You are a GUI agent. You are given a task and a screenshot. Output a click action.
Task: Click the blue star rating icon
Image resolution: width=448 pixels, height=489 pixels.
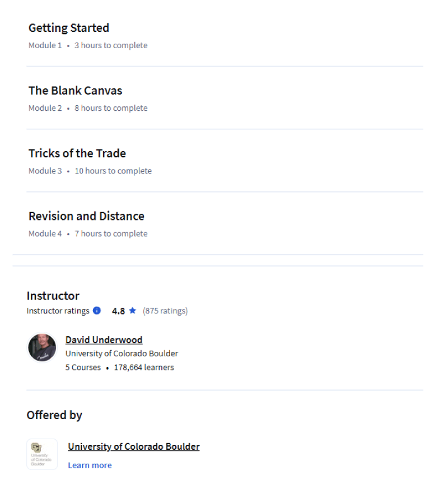click(132, 311)
